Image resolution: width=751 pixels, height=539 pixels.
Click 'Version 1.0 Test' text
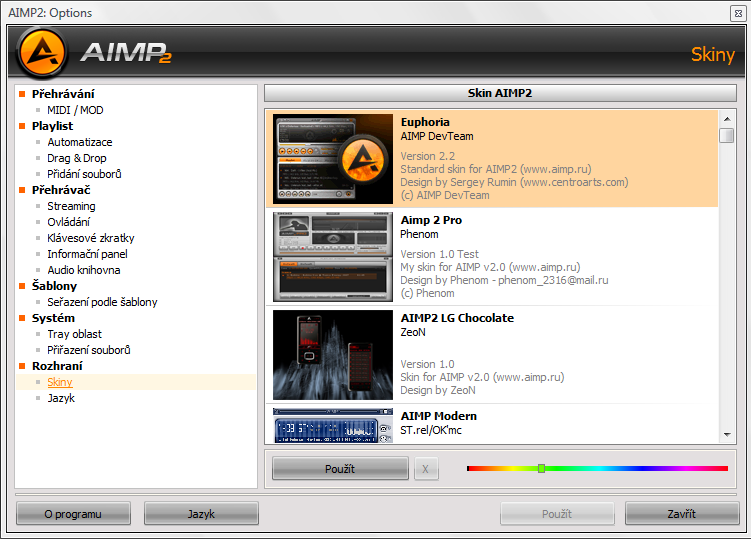pos(439,254)
